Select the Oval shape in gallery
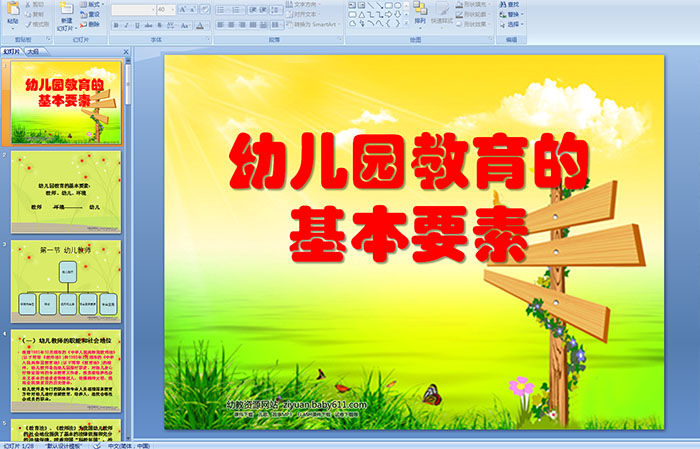700x449 pixels. (x=397, y=5)
